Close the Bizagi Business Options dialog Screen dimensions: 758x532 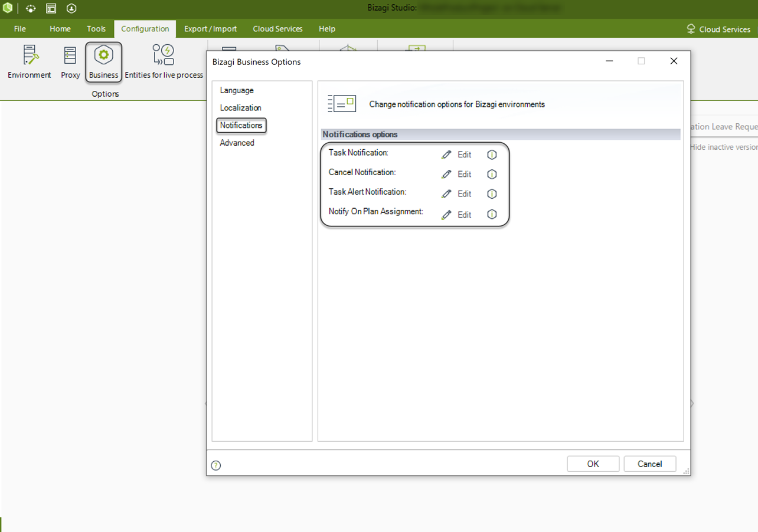[674, 61]
